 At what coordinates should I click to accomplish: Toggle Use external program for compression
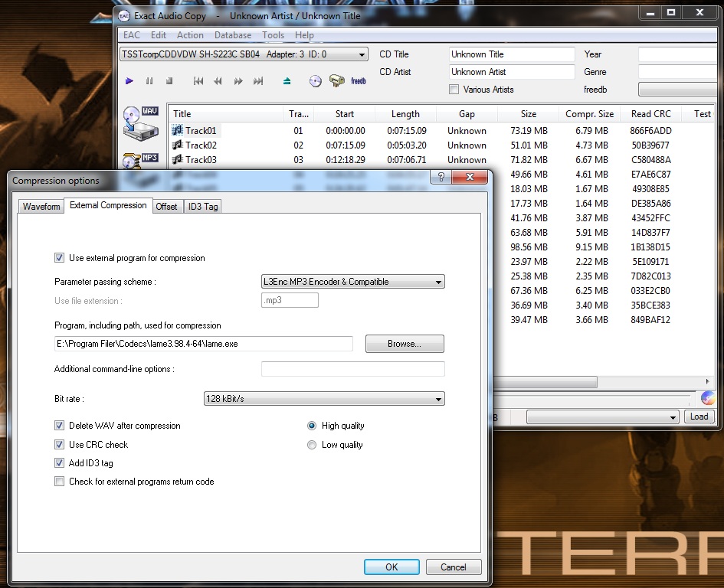[x=59, y=257]
